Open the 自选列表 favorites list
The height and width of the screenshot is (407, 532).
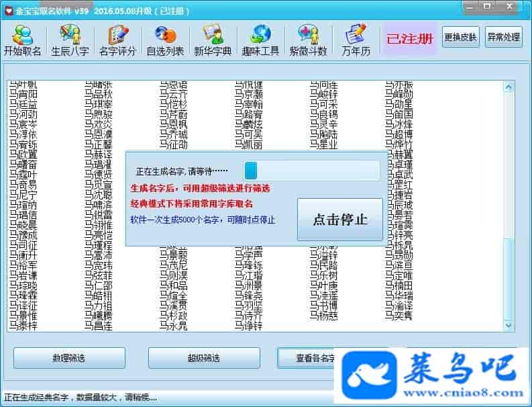tap(165, 40)
